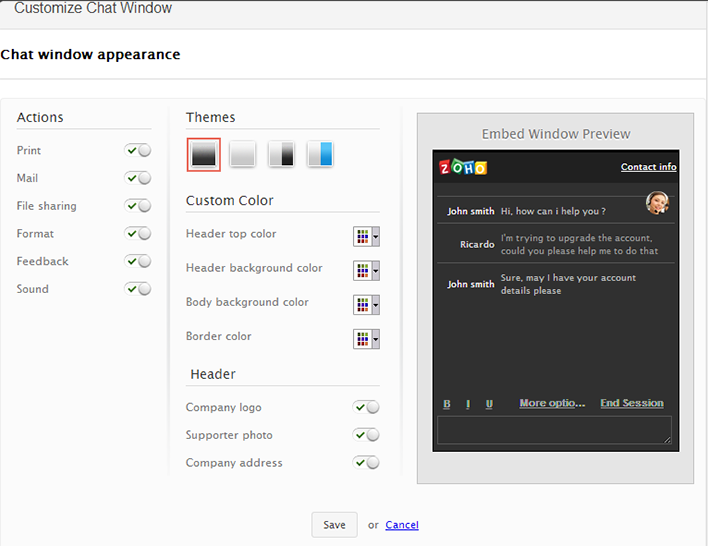Choose the gray and blue theme
Viewport: 708px width, 546px height.
(320, 154)
